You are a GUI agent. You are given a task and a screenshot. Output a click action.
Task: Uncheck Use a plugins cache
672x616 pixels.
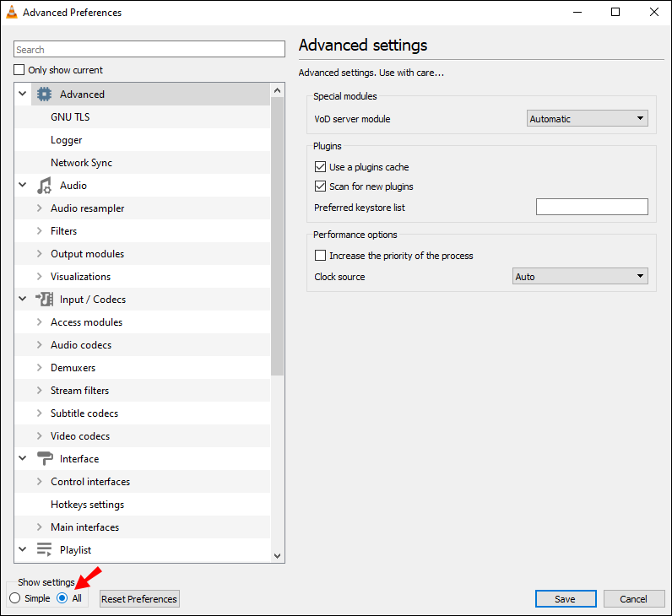320,167
